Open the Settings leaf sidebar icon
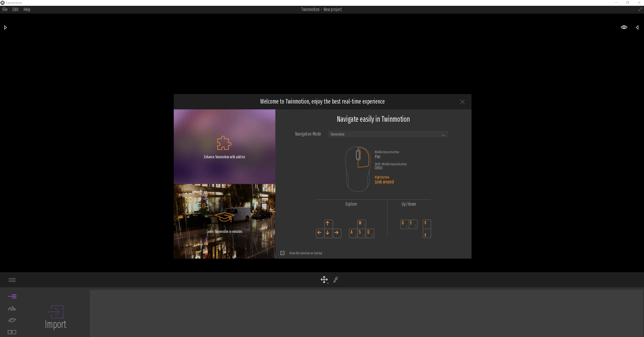Screen dimensions: 644x337 [12, 320]
